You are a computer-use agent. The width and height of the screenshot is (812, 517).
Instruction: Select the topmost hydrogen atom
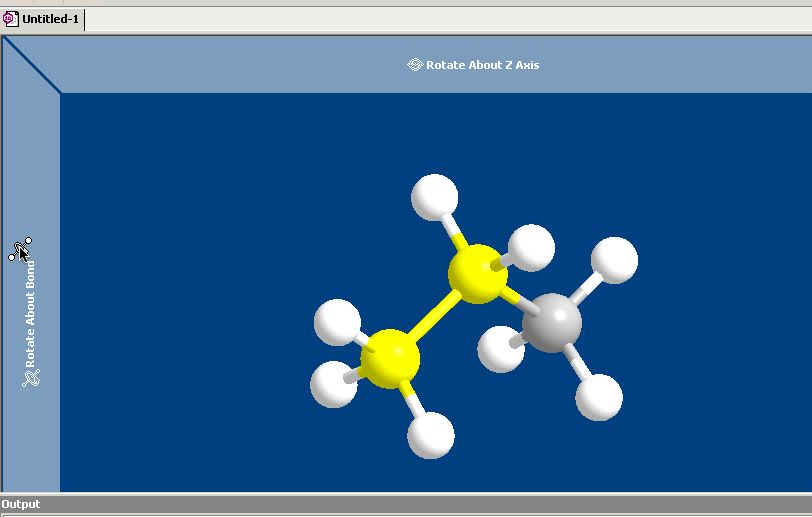point(435,196)
